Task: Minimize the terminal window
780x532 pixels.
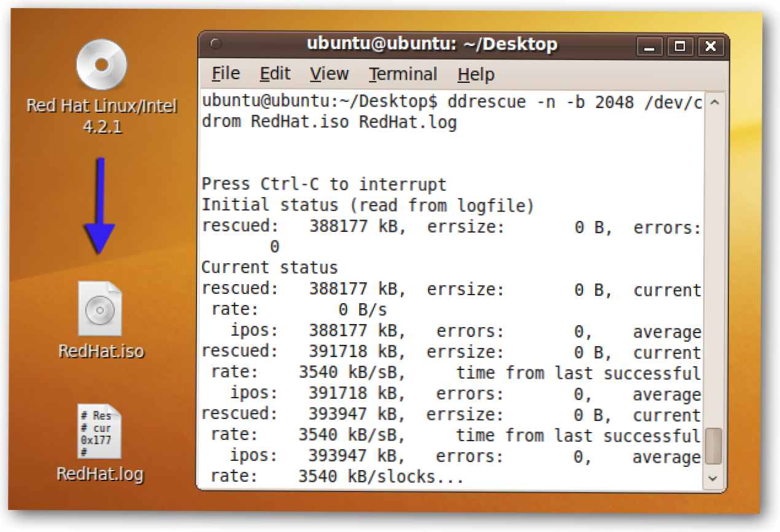Action: click(649, 46)
